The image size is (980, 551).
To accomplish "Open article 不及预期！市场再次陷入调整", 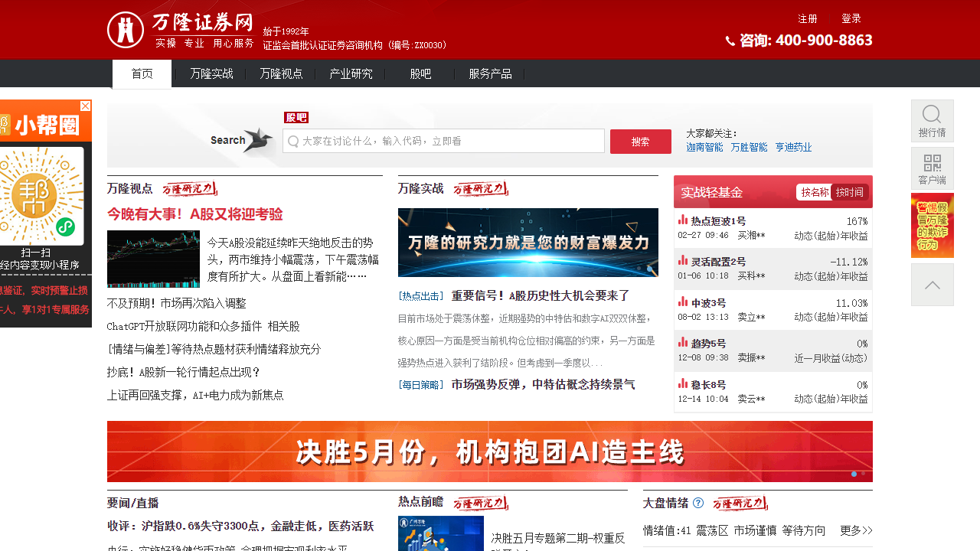I will coord(177,303).
